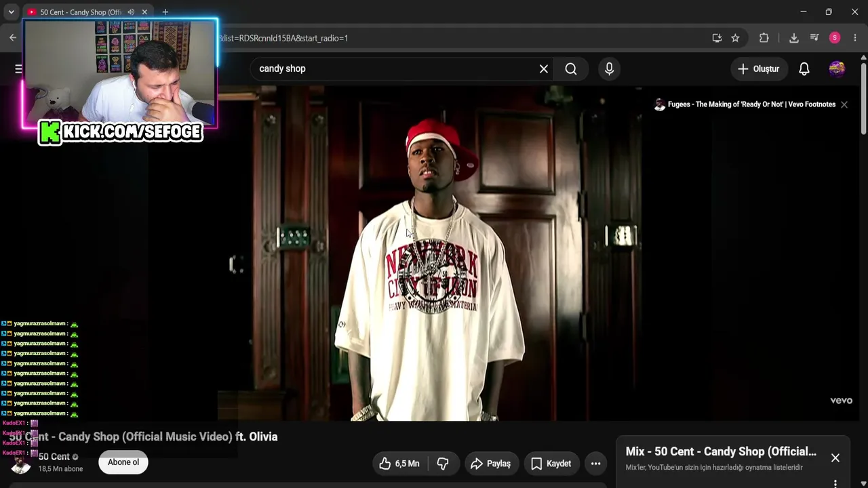868x488 pixels.
Task: Mute the tab using its speaker icon
Action: 131,12
